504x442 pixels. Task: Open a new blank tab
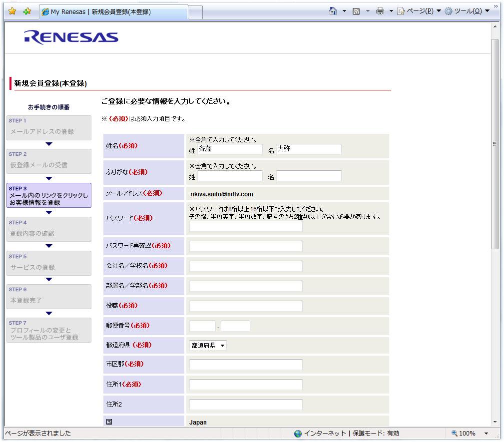[x=196, y=11]
